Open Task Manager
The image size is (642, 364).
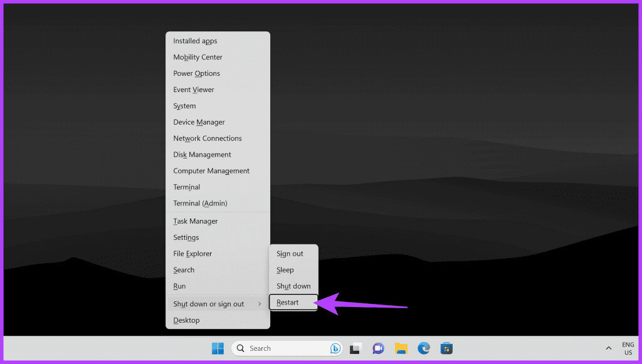tap(218, 221)
